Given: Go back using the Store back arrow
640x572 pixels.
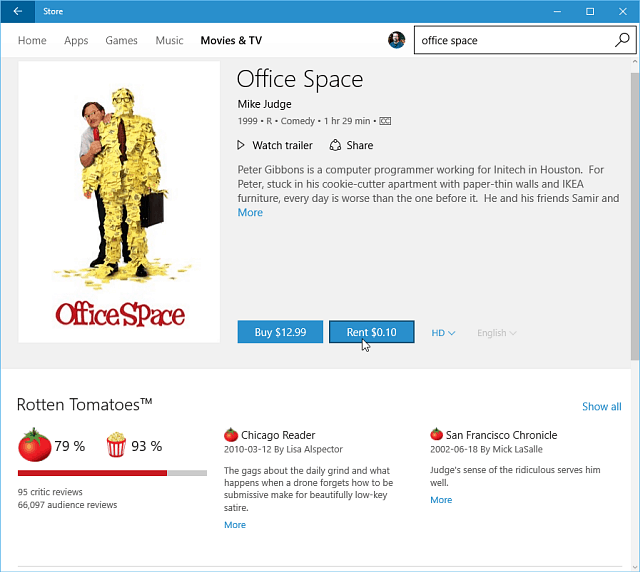Looking at the screenshot, I should (18, 11).
